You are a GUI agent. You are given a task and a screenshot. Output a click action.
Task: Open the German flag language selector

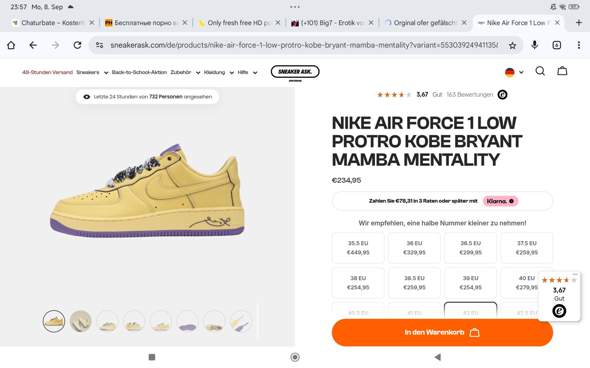(514, 72)
